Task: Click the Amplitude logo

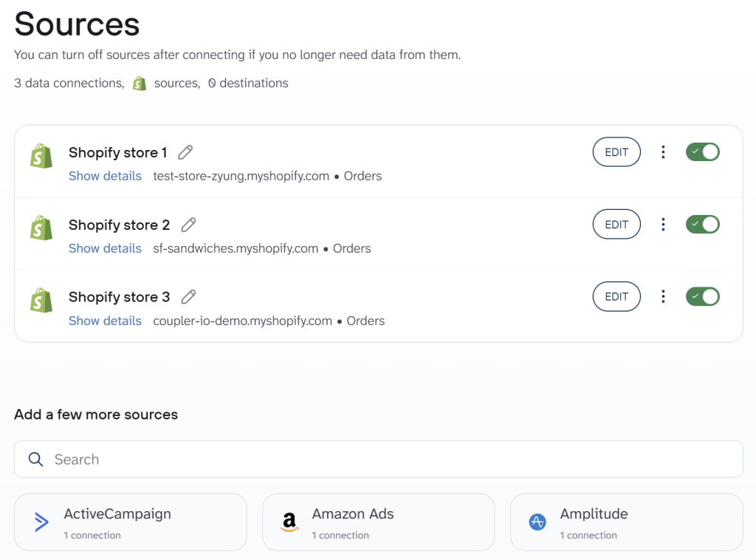Action: tap(537, 522)
